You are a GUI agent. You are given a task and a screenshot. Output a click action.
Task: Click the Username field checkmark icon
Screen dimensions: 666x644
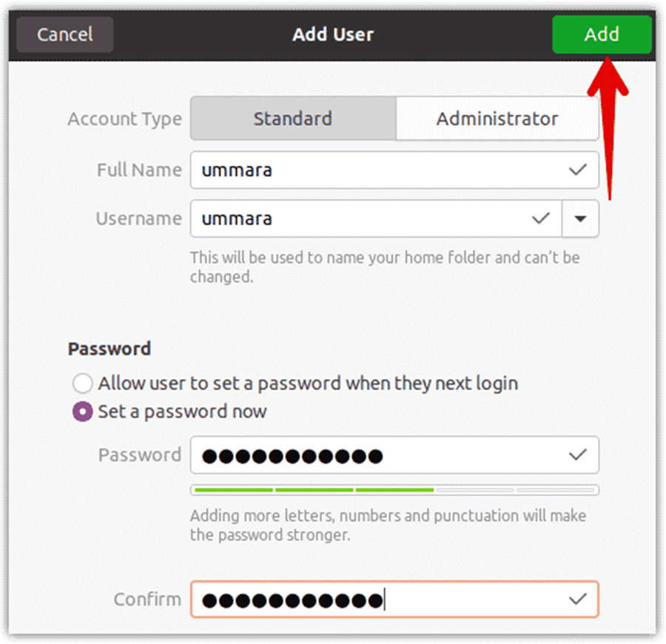pos(540,219)
